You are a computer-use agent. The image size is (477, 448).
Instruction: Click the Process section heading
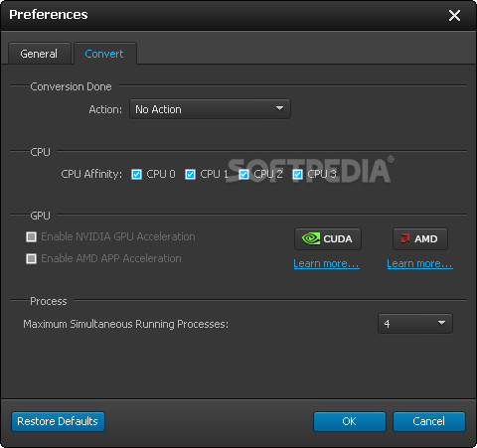49,301
